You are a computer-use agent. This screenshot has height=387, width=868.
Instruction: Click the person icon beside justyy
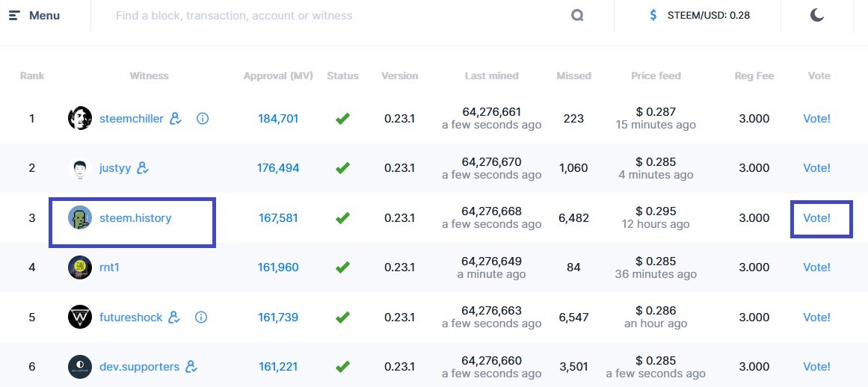point(143,168)
